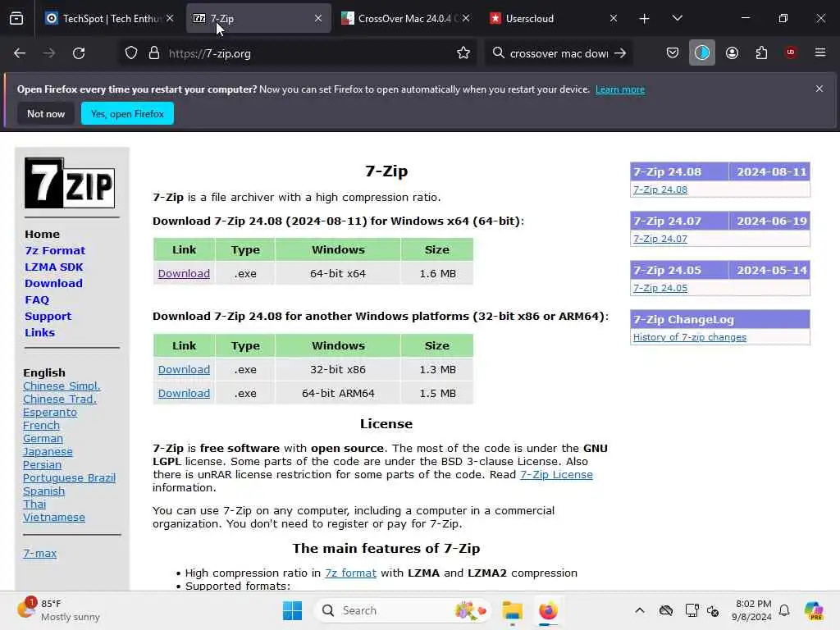Image resolution: width=840 pixels, height=630 pixels.
Task: Open the FAQ sidebar link
Action: tap(37, 300)
